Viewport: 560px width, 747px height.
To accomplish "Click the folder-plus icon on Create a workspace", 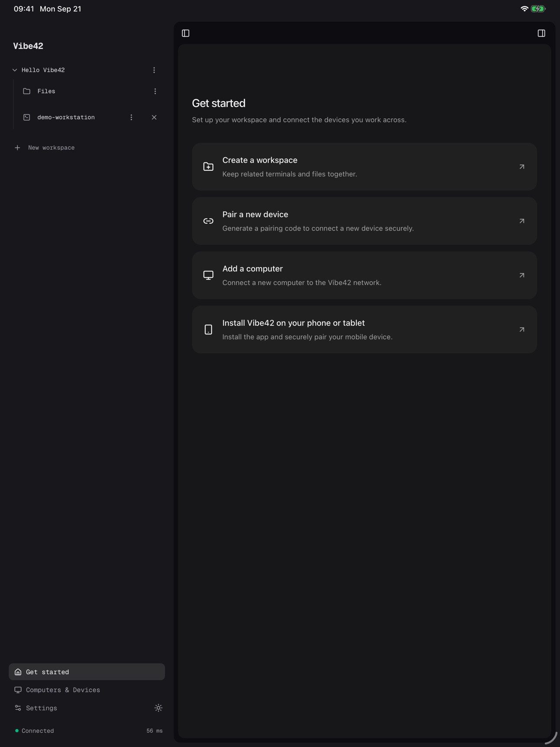I will point(208,167).
